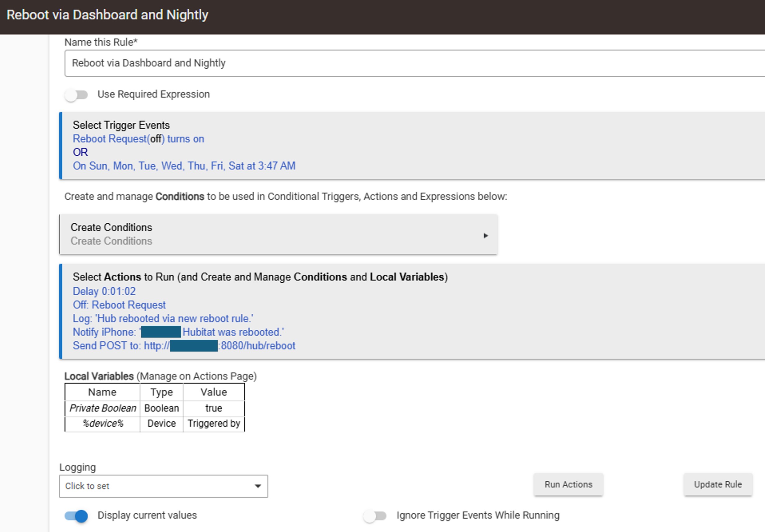Open the Delay 0:01:02 action

tap(104, 291)
